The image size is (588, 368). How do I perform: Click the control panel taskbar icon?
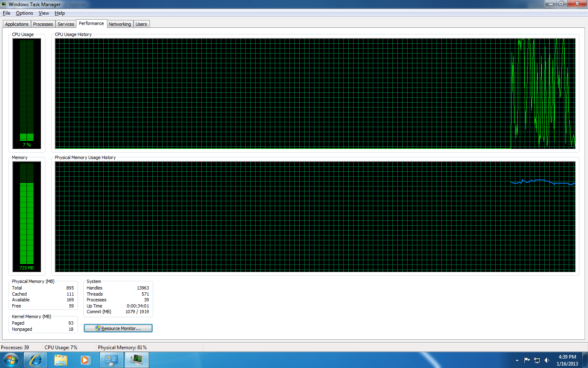click(111, 360)
